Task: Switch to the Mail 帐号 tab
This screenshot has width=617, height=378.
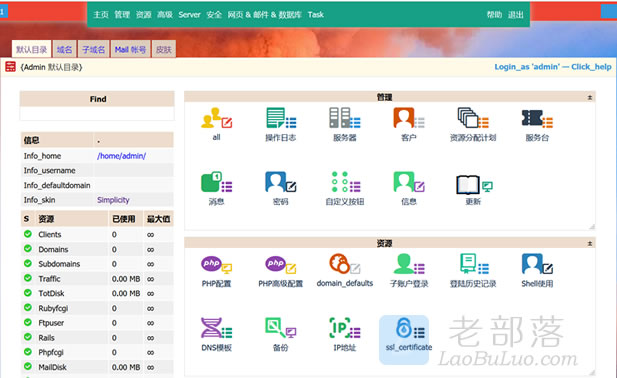Action: point(130,49)
